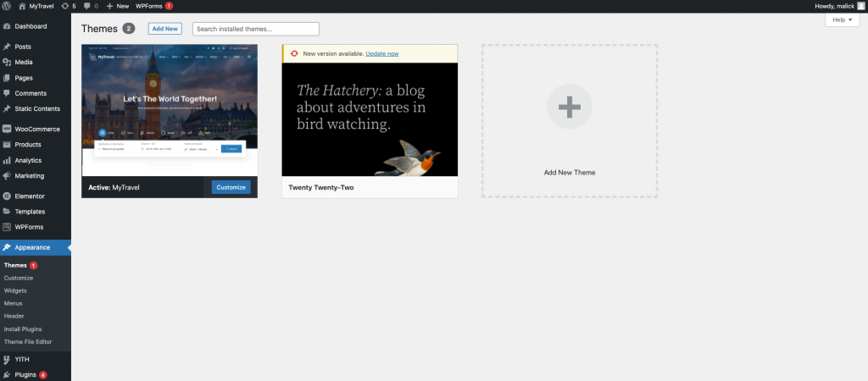Image resolution: width=868 pixels, height=381 pixels.
Task: Open the Themes submenu item
Action: click(x=15, y=265)
